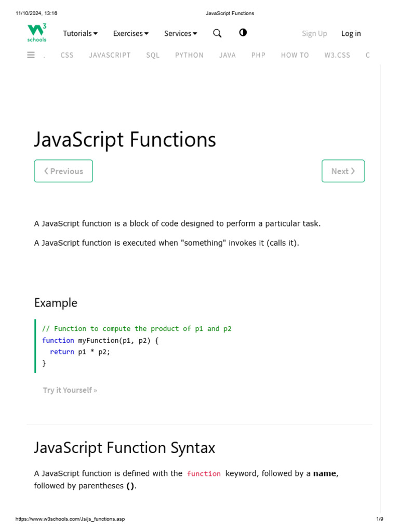The height and width of the screenshot is (532, 399).
Task: Go to the Next chapter
Action: [343, 171]
